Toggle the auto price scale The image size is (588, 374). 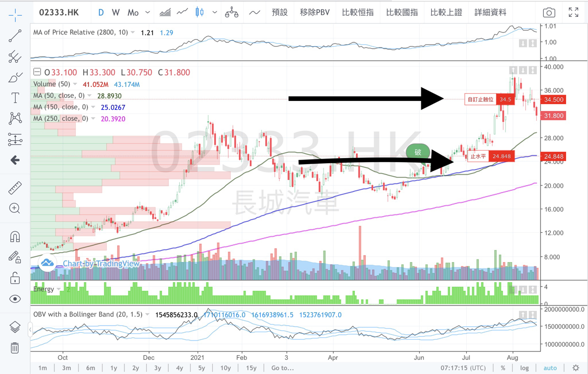point(550,368)
